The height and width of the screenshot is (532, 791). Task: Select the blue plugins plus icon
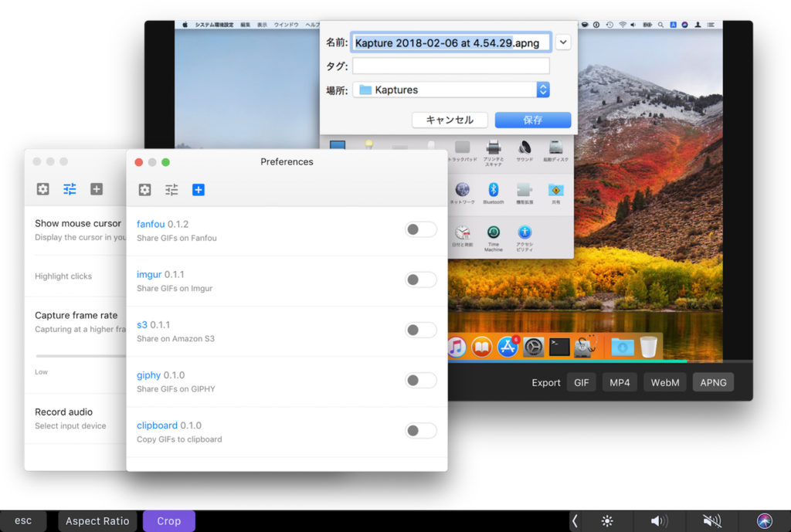click(199, 189)
